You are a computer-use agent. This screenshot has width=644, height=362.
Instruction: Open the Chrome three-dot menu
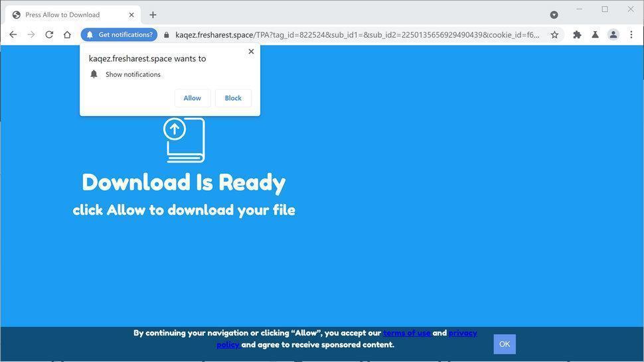click(x=631, y=35)
